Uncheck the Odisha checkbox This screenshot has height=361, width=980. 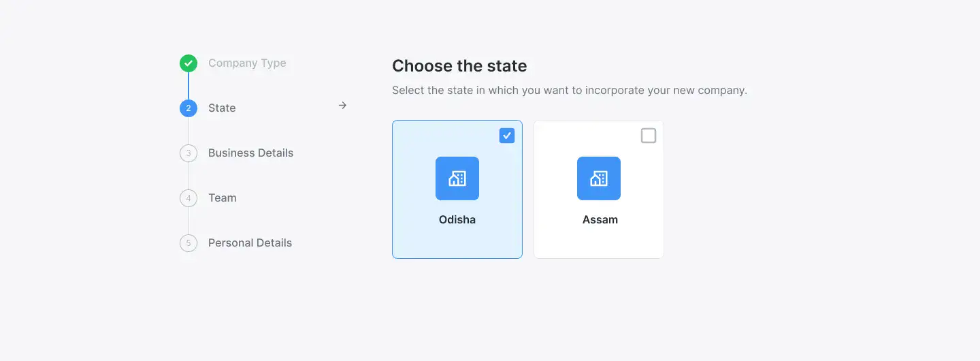pyautogui.click(x=507, y=136)
